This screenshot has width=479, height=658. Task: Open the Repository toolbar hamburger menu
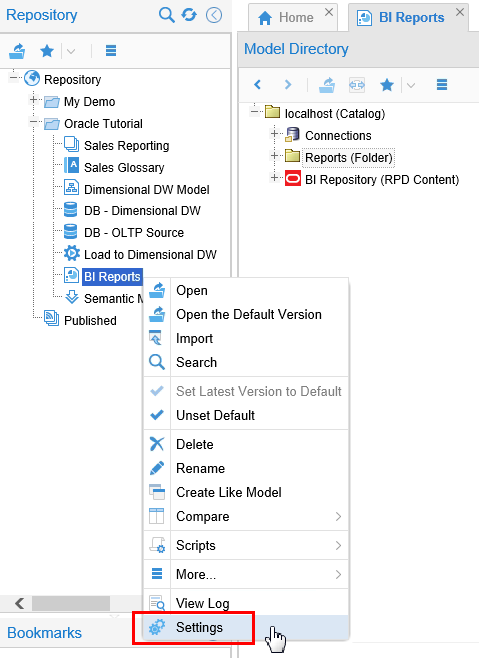tap(111, 51)
